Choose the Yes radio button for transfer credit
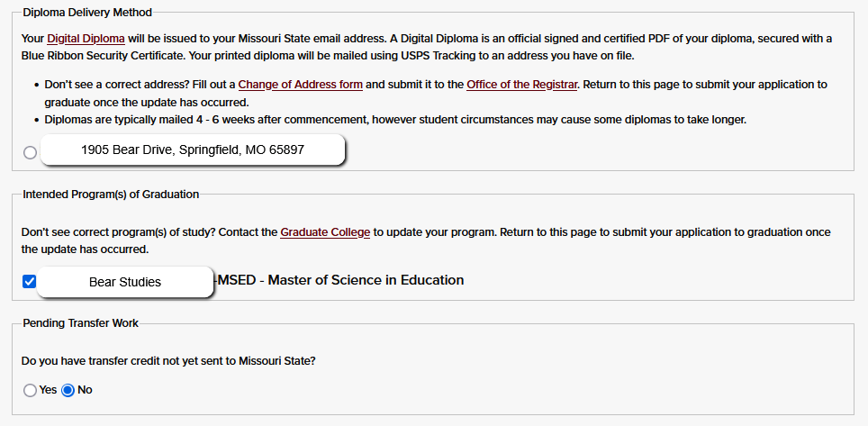 pos(30,390)
